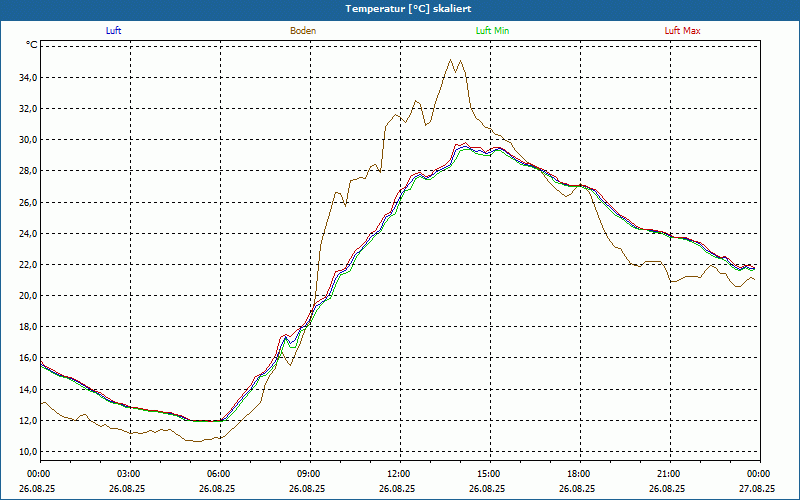Click the '°C' unit label on axis
The width and height of the screenshot is (800, 500).
[x=31, y=45]
